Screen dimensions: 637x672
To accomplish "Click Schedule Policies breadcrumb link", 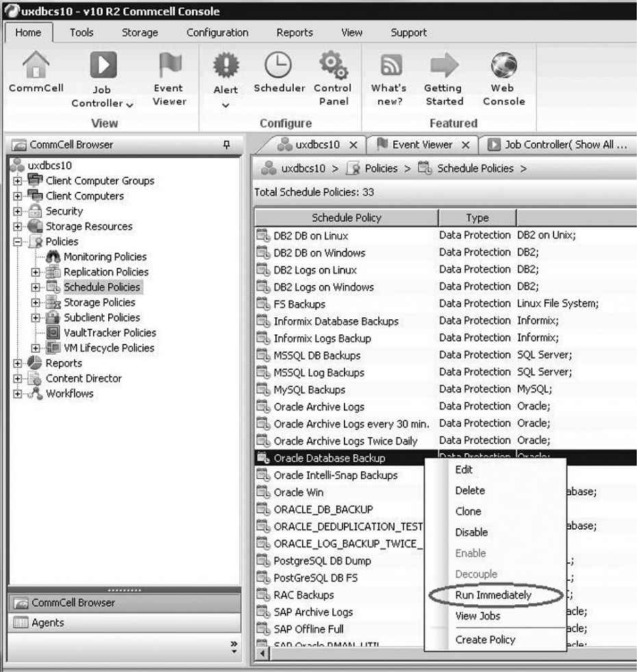I will click(475, 169).
